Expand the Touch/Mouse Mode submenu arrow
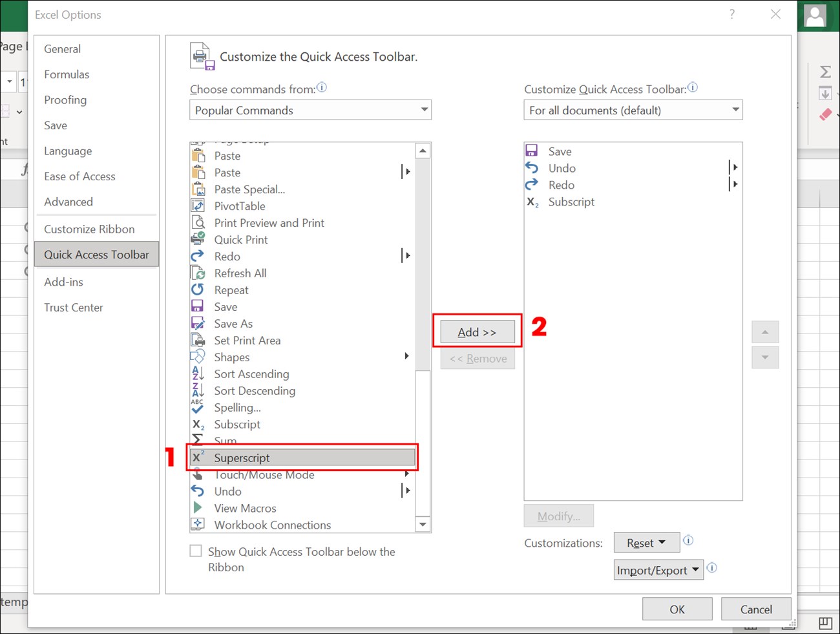 click(406, 474)
